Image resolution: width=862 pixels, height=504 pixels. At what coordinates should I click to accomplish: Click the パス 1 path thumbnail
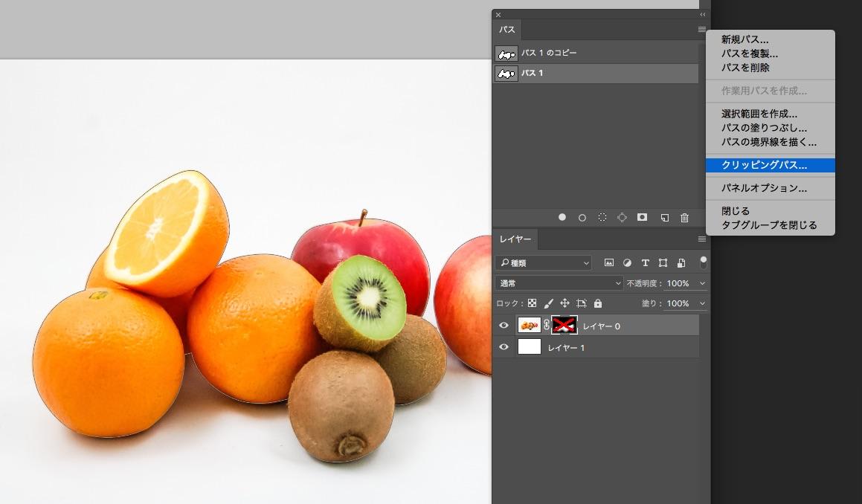[506, 73]
